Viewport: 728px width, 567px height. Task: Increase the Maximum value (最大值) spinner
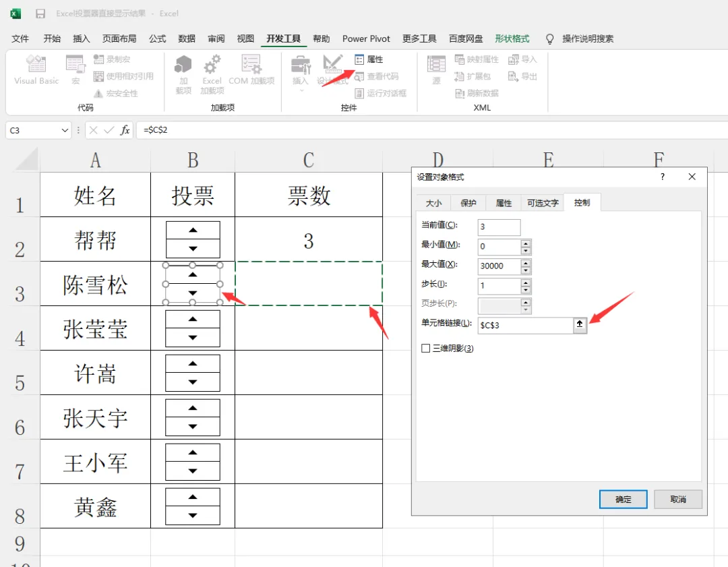pos(526,263)
